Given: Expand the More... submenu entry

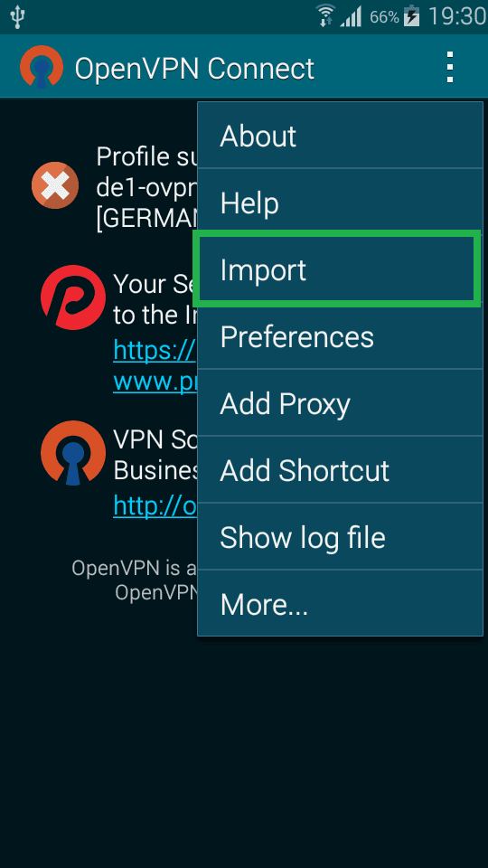Looking at the screenshot, I should click(x=341, y=604).
